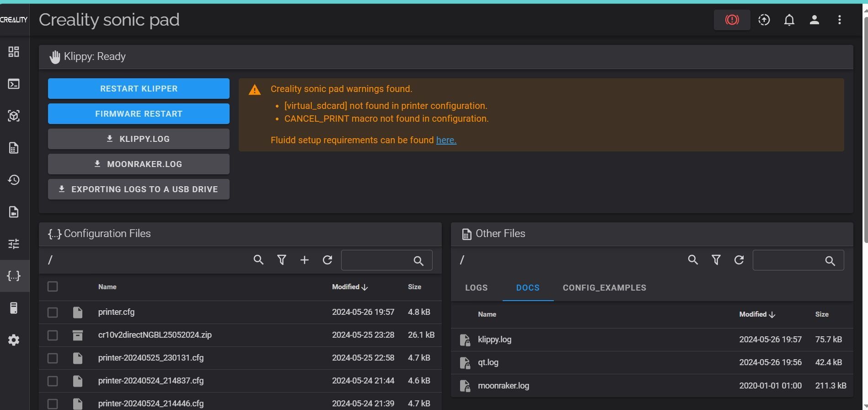The image size is (868, 410).
Task: Click the red emergency stop icon
Action: click(732, 20)
